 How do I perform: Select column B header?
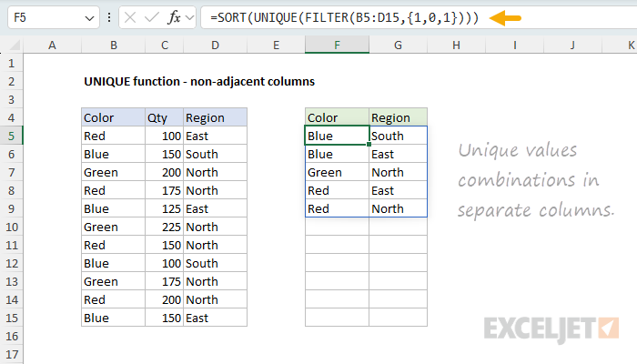[x=114, y=45]
